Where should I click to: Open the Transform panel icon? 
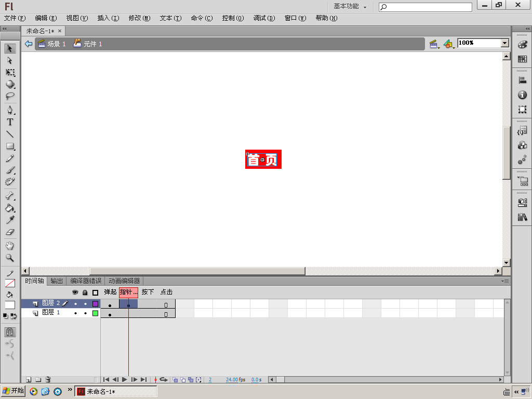pos(523,109)
